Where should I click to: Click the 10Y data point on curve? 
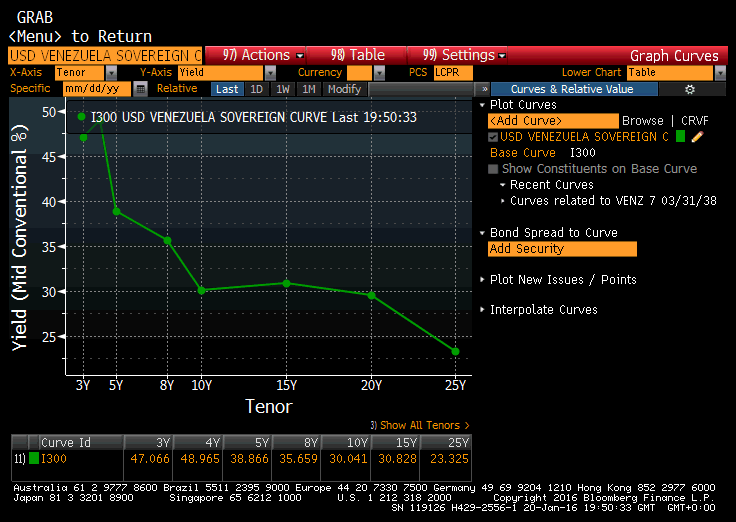(201, 291)
